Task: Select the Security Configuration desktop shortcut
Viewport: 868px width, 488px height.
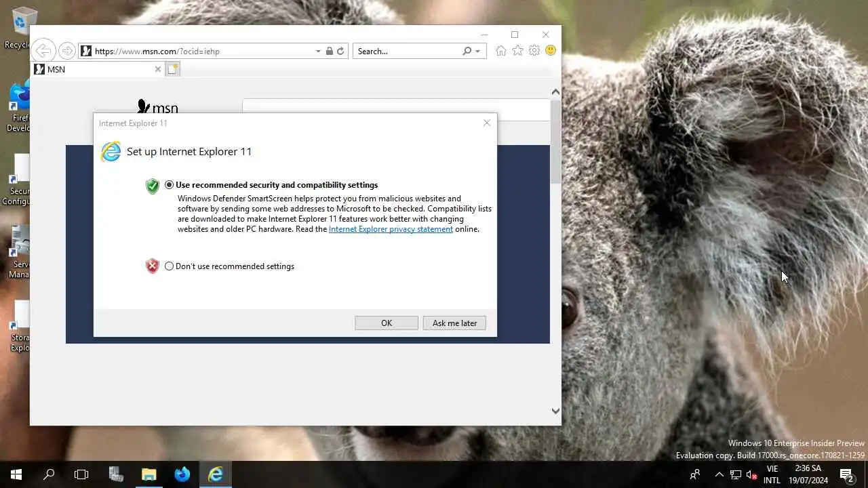Action: (17, 180)
